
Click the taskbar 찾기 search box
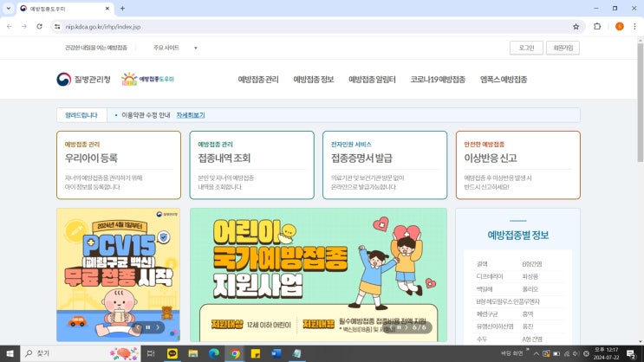[x=80, y=353]
